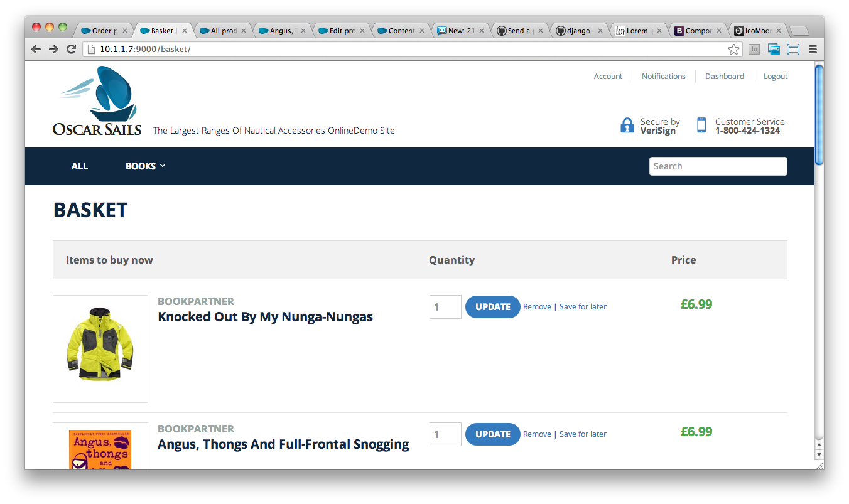The height and width of the screenshot is (504, 849).
Task: Open the Dashboard link
Action: tap(724, 77)
